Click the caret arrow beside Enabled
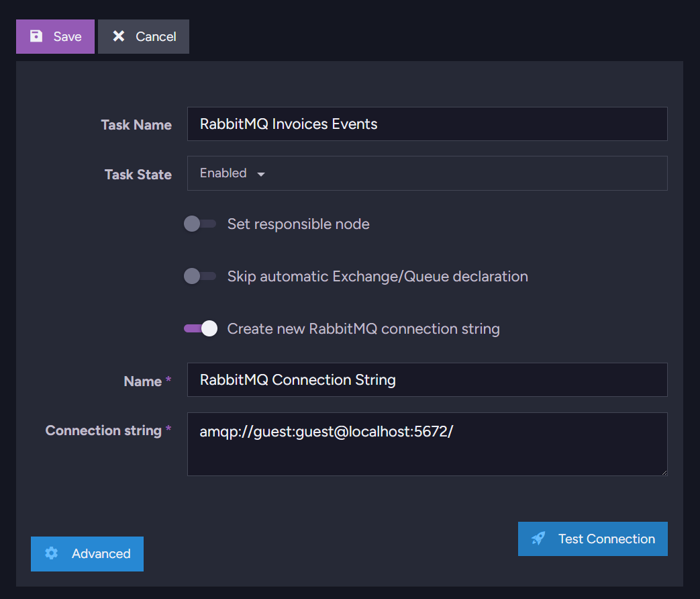700x599 pixels. (x=261, y=174)
